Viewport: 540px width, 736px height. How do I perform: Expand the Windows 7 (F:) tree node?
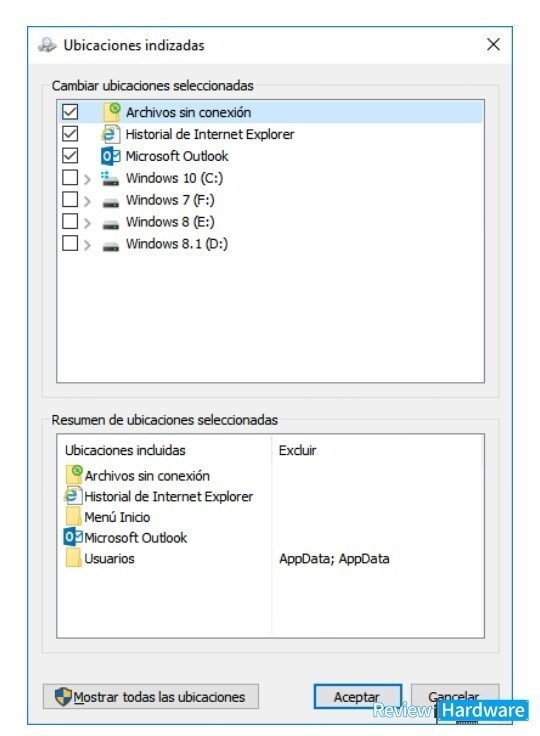point(87,201)
